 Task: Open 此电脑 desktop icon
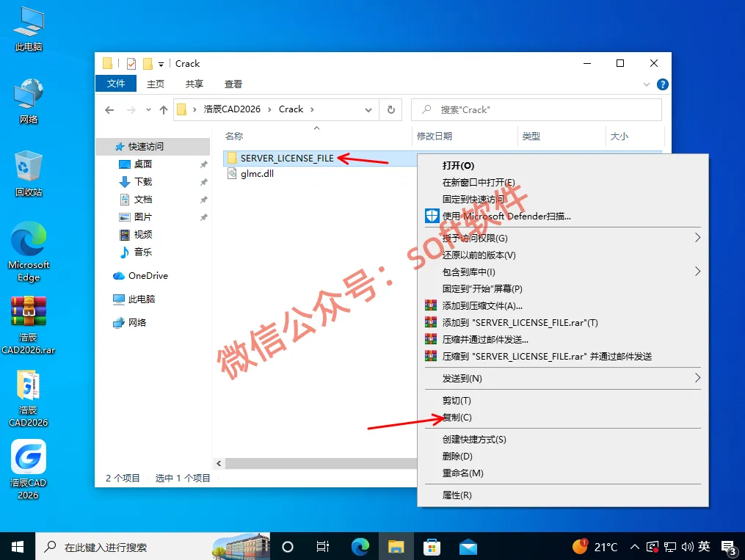click(x=29, y=29)
